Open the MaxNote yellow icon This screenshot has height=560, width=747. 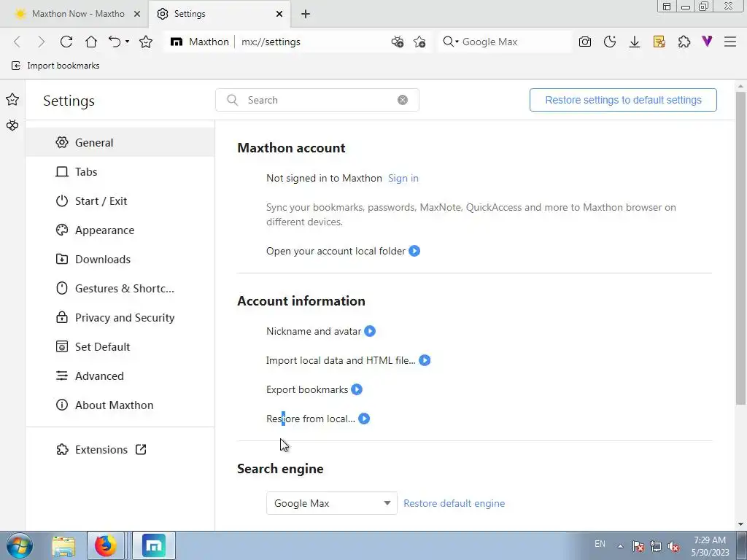(659, 42)
